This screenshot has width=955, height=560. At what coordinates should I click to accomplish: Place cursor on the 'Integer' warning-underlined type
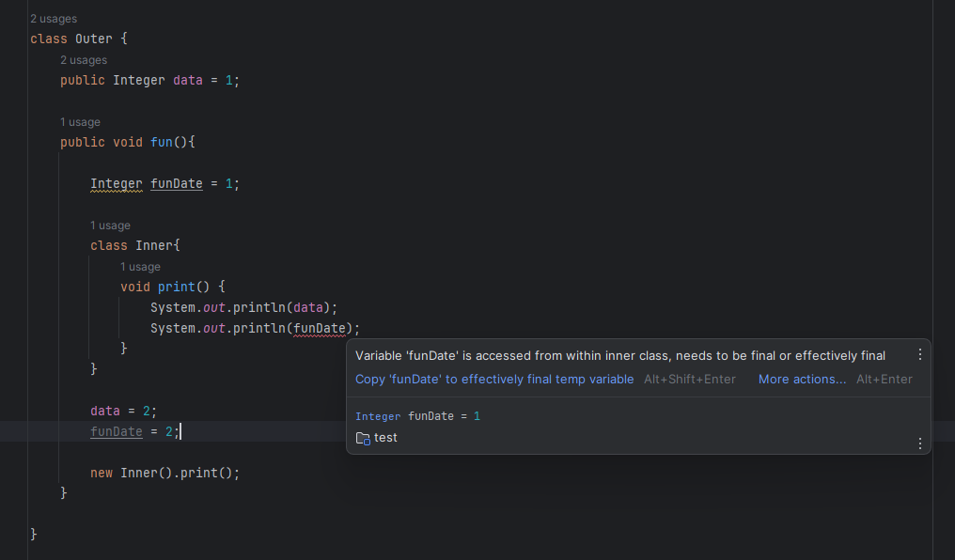click(x=117, y=184)
